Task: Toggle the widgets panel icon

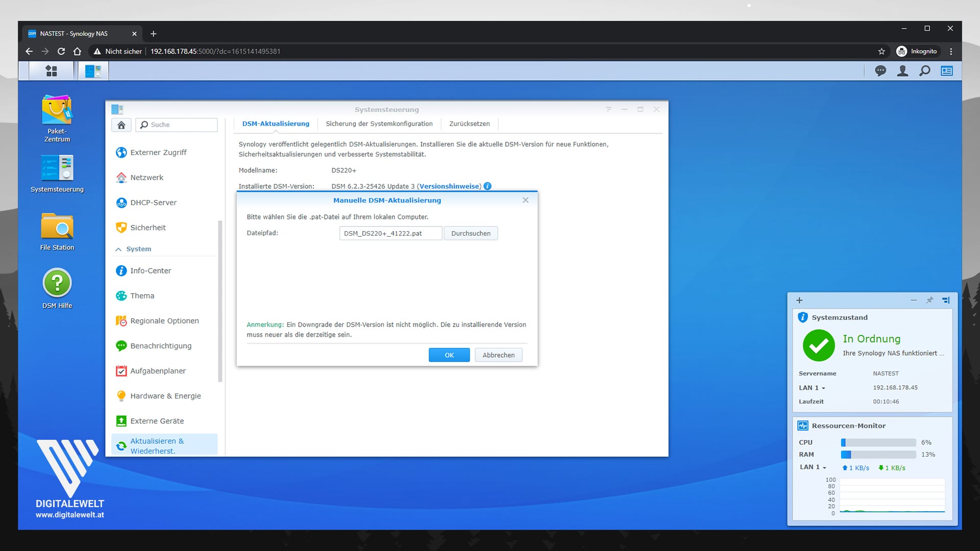Action: coord(947,71)
